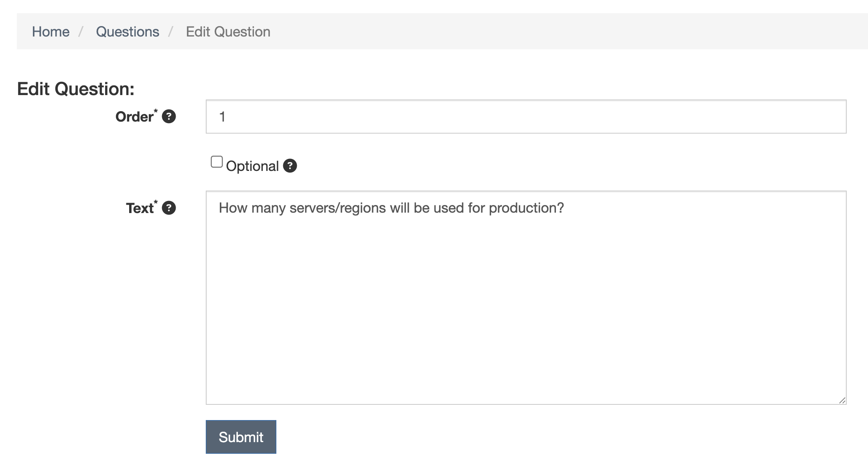Click the help icon next to Order
868x467 pixels.
(x=169, y=117)
